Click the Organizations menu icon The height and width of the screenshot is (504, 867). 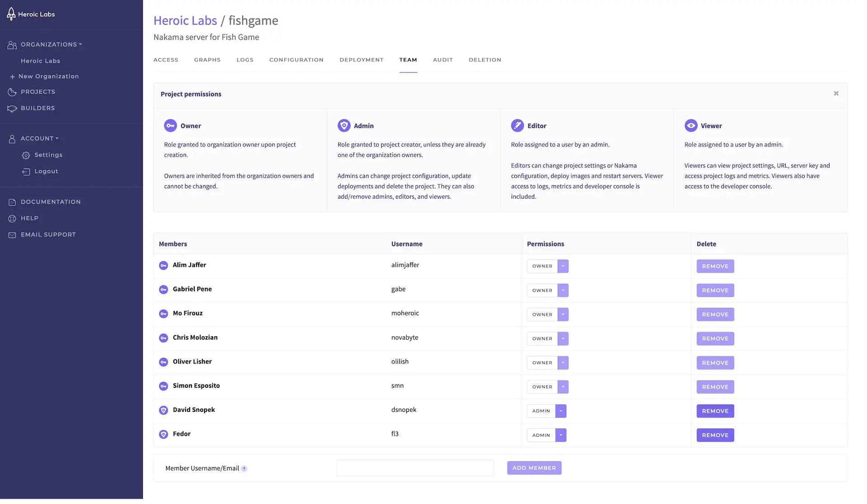click(11, 44)
